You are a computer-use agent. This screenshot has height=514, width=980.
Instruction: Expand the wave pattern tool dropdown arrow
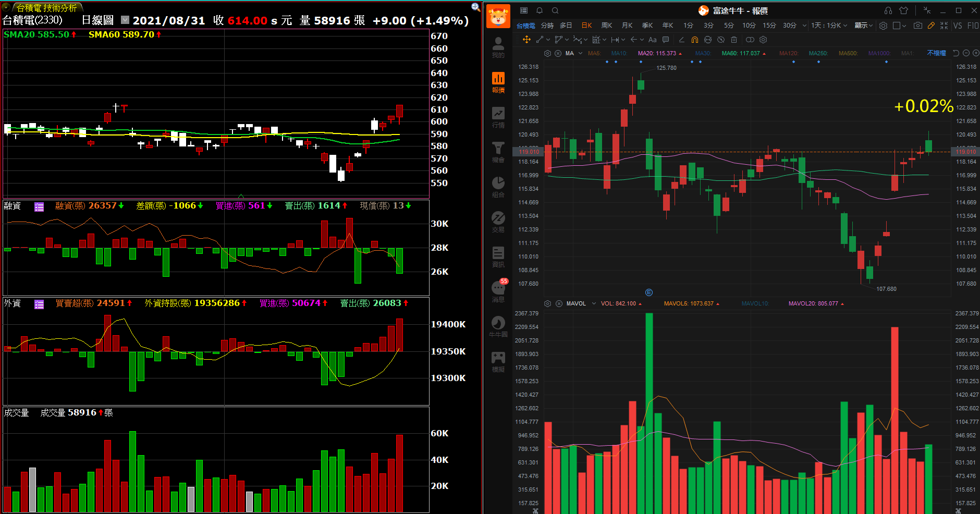[585, 40]
